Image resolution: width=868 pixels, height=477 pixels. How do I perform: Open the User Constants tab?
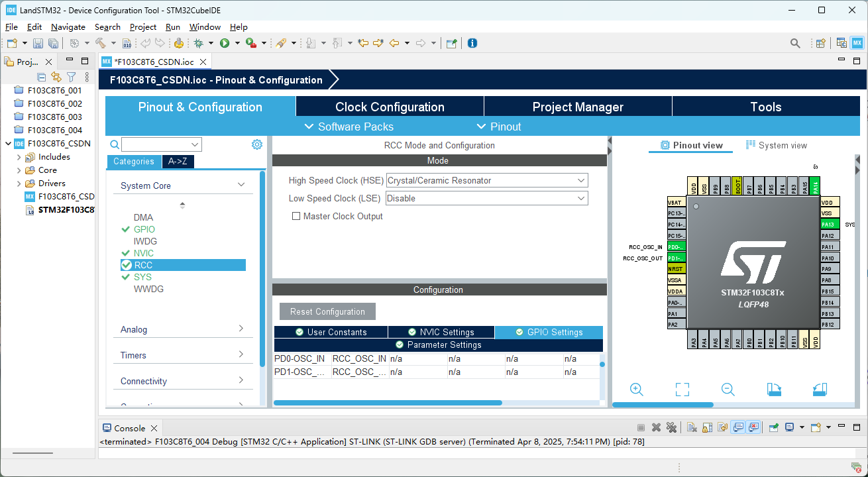pos(331,332)
